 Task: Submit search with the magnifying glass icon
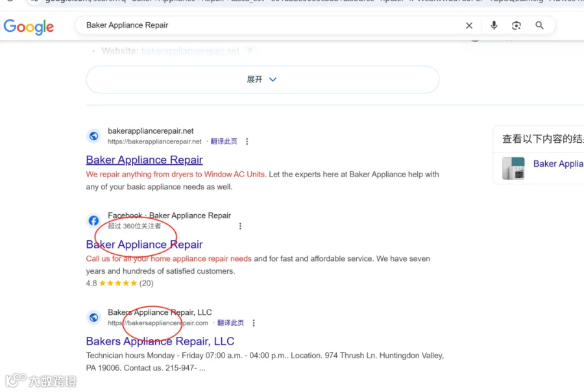coord(539,25)
